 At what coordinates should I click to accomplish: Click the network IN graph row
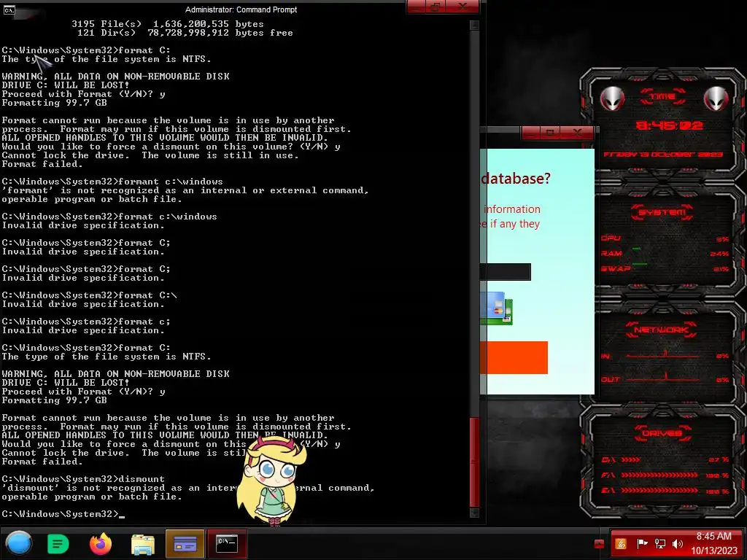(665, 356)
